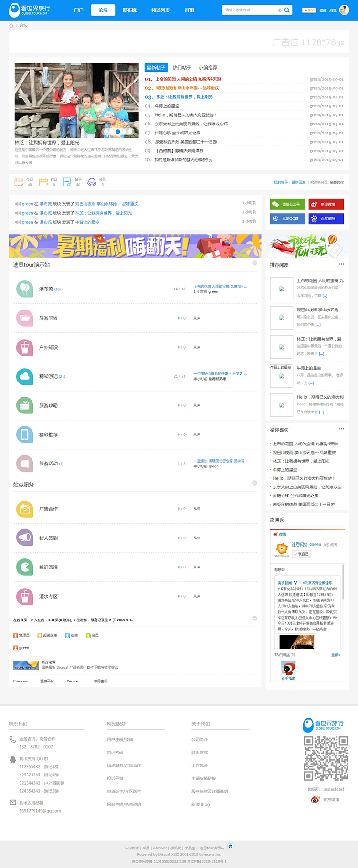Click the search magnifier icon
Image resolution: width=358 pixels, height=868 pixels.
pos(287,10)
